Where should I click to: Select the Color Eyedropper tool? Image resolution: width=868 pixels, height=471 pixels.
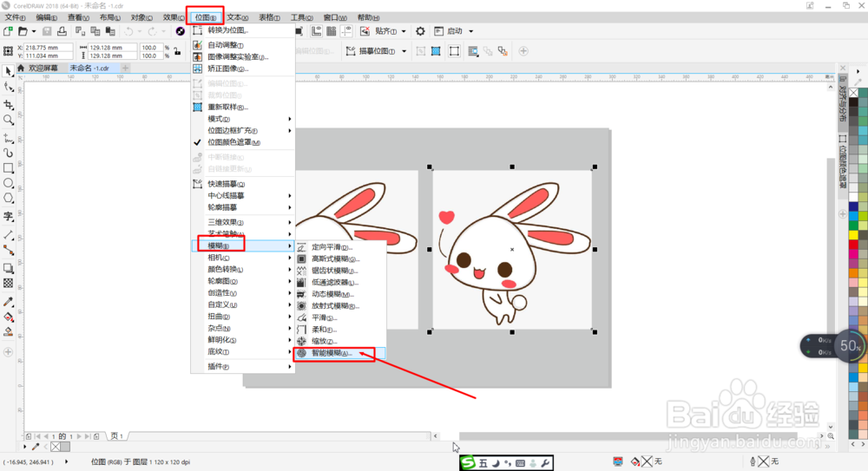[x=9, y=302]
